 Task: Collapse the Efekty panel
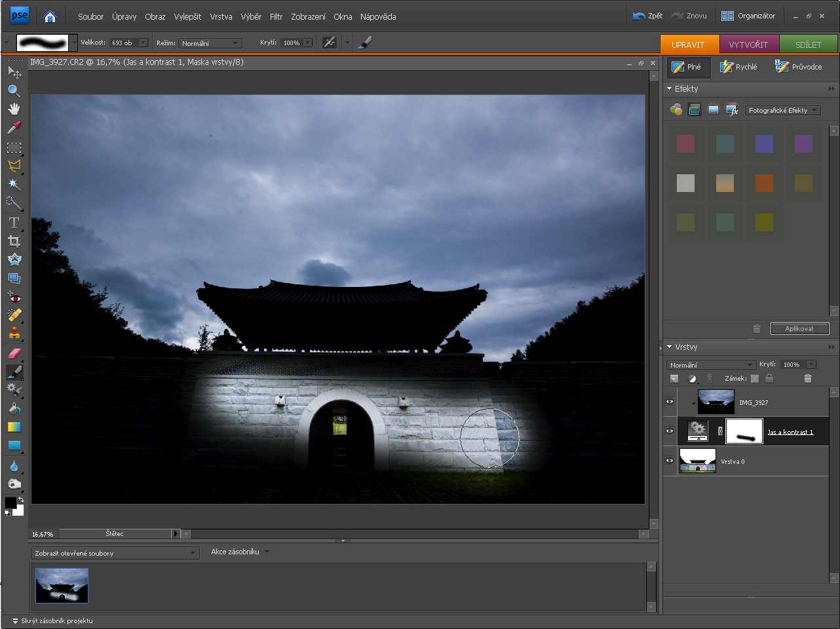click(x=670, y=88)
